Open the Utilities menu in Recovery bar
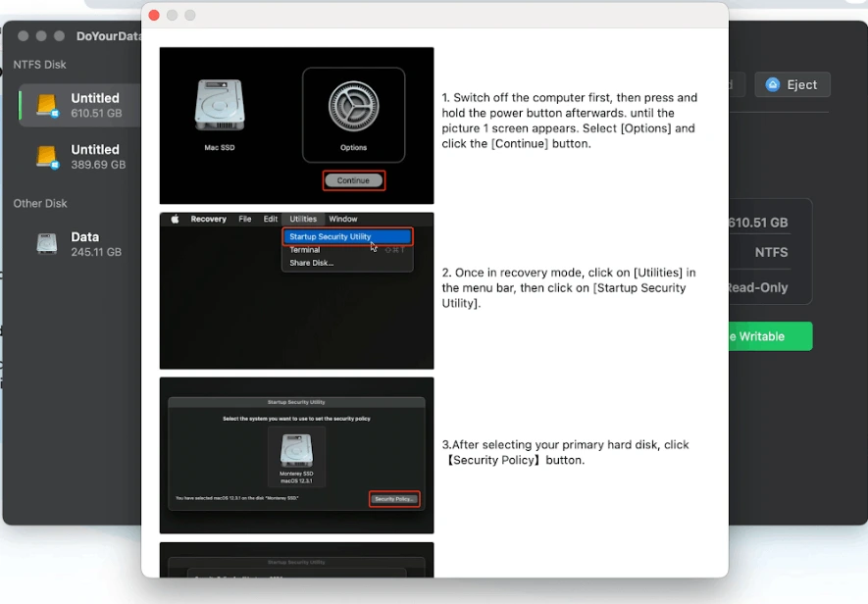 tap(303, 220)
